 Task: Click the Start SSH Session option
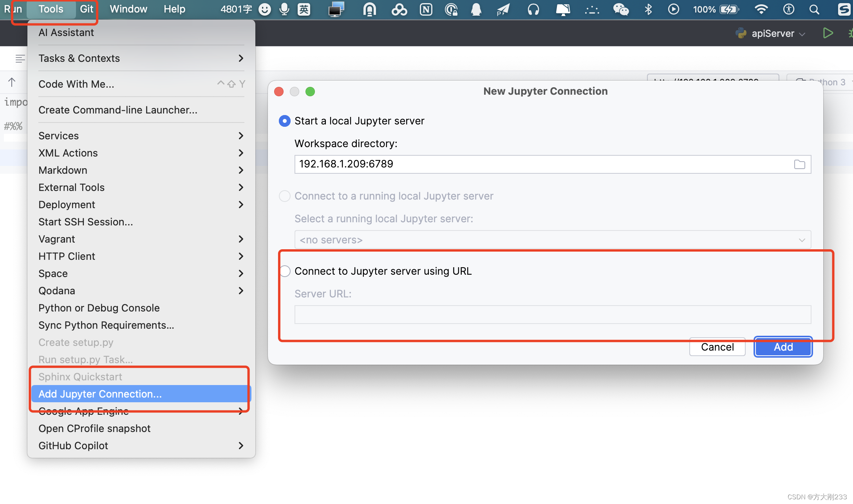pos(85,221)
